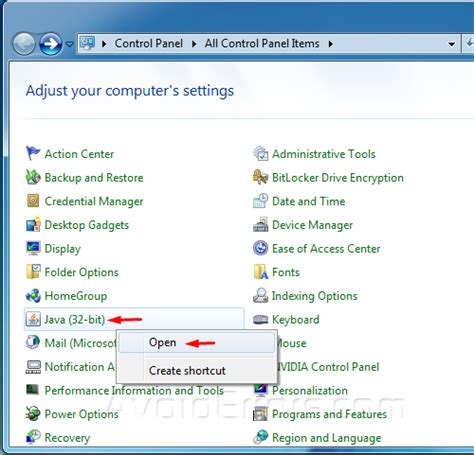Image resolution: width=474 pixels, height=455 pixels.
Task: Click the HomeGroup icon
Action: pyautogui.click(x=33, y=295)
